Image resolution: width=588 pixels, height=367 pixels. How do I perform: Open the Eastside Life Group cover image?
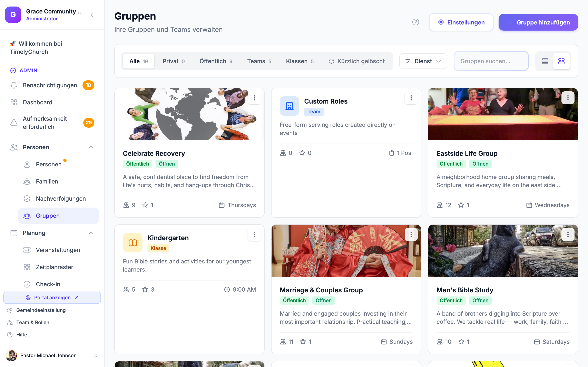(x=503, y=114)
